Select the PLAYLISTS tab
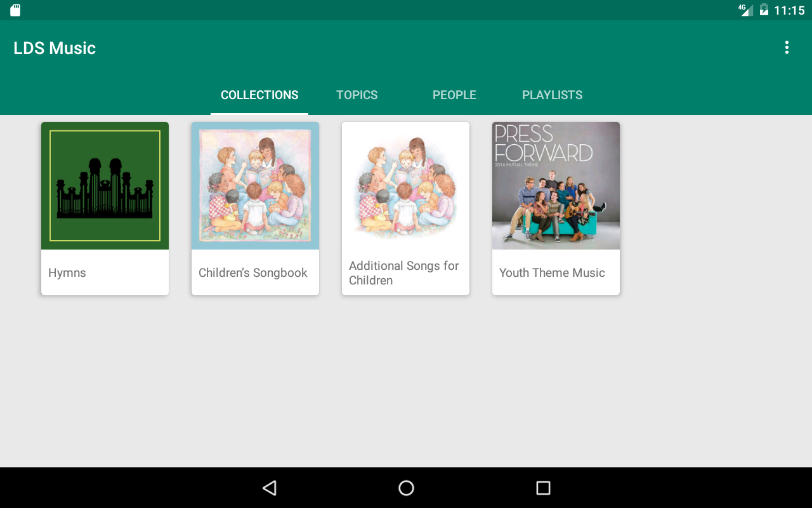Screen dimensions: 812x508 pos(552,94)
